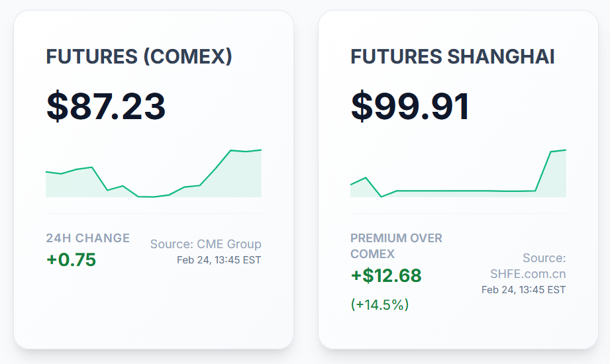Click the Shanghai card's Feb 24 timestamp
The image size is (610, 364).
click(x=523, y=290)
